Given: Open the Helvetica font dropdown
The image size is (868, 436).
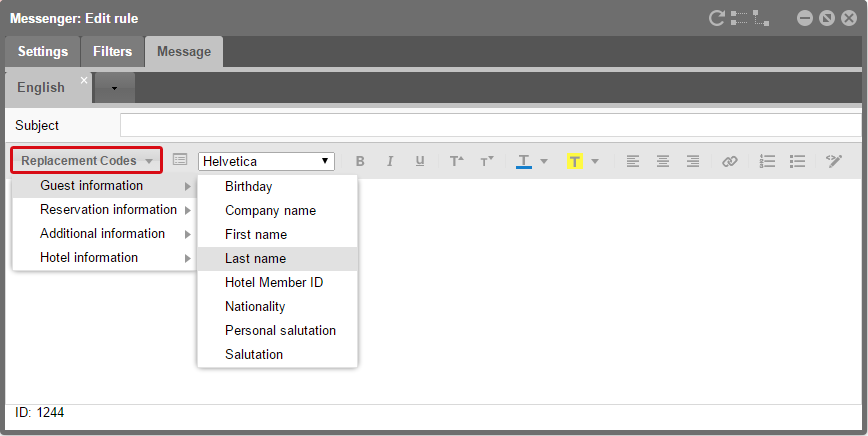Looking at the screenshot, I should (266, 161).
